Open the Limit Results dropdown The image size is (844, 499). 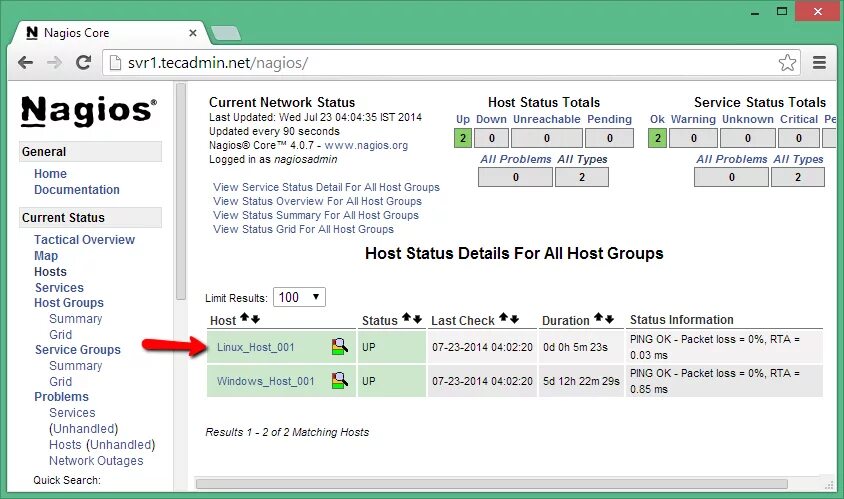click(x=299, y=297)
